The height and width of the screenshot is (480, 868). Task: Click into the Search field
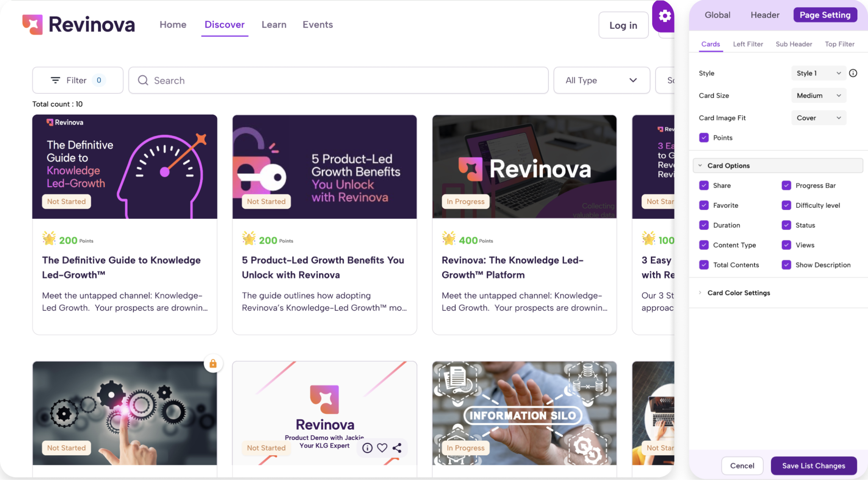click(x=338, y=80)
